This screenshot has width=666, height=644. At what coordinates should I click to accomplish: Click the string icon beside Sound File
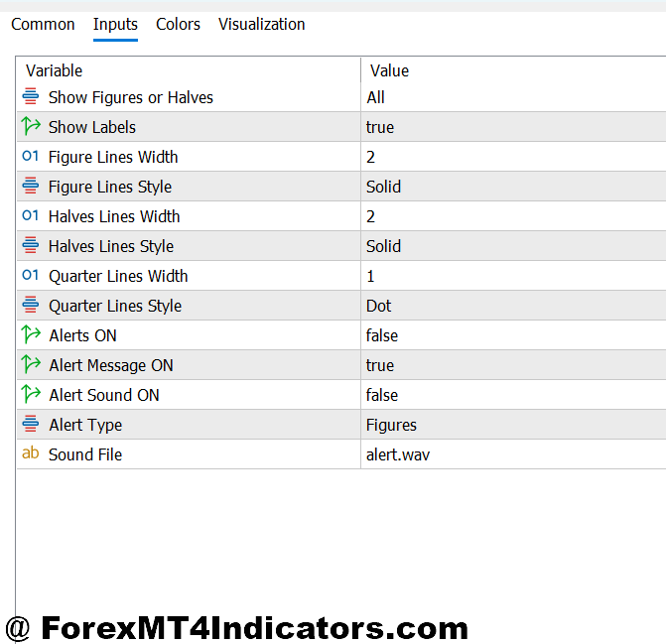click(30, 454)
